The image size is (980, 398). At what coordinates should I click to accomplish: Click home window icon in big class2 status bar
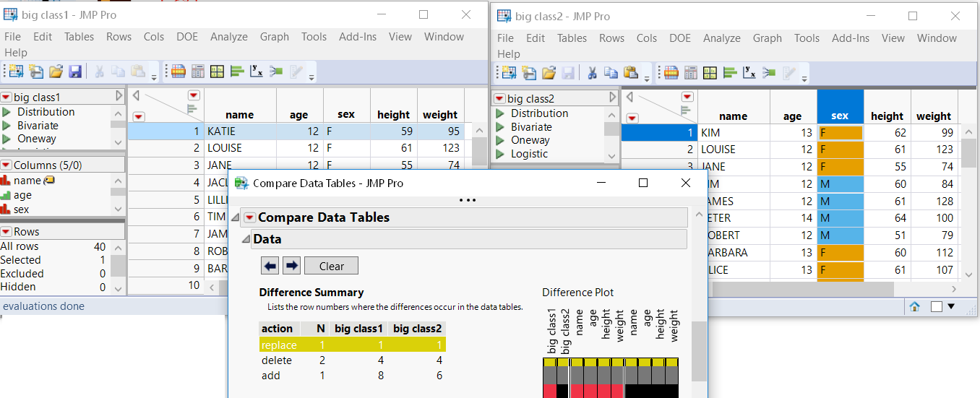(x=914, y=306)
